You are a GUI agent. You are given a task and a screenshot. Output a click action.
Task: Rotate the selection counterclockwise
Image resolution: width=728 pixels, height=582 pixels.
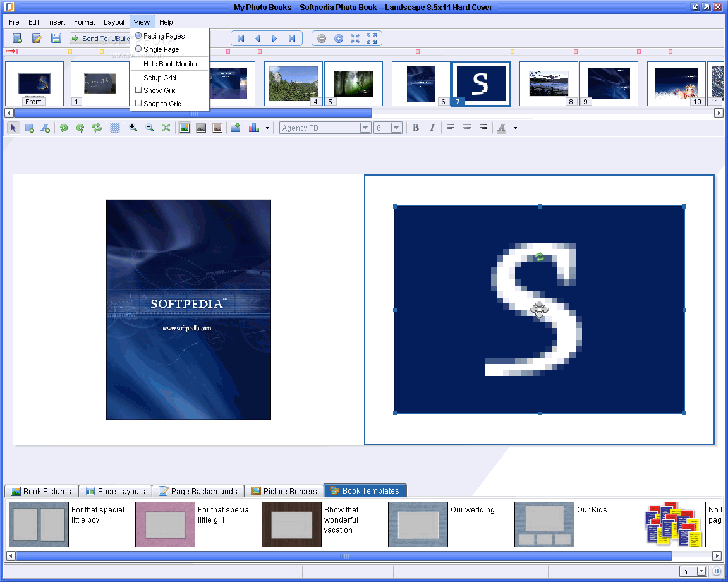[x=64, y=128]
